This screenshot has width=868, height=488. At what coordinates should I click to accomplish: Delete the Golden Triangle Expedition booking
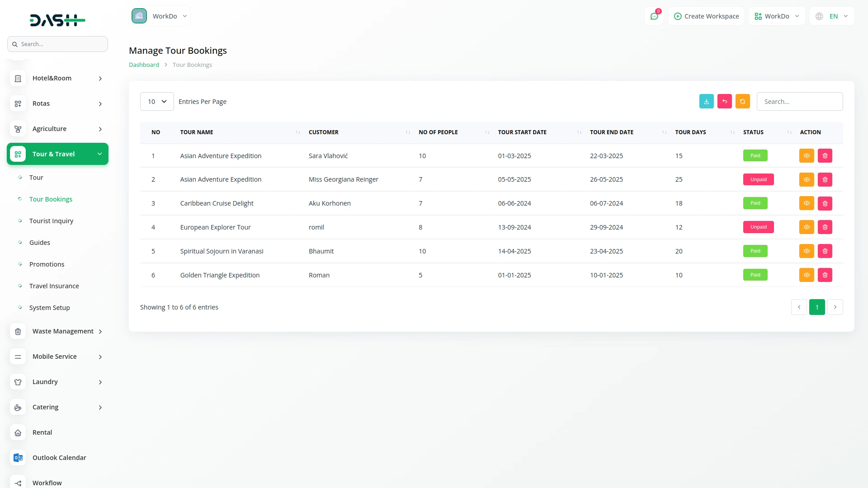(825, 275)
